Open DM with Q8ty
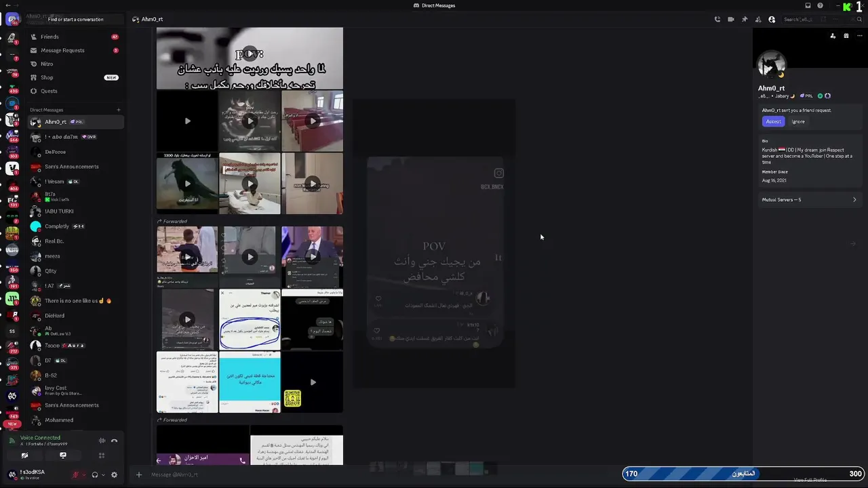The width and height of the screenshot is (868, 488). point(75,271)
